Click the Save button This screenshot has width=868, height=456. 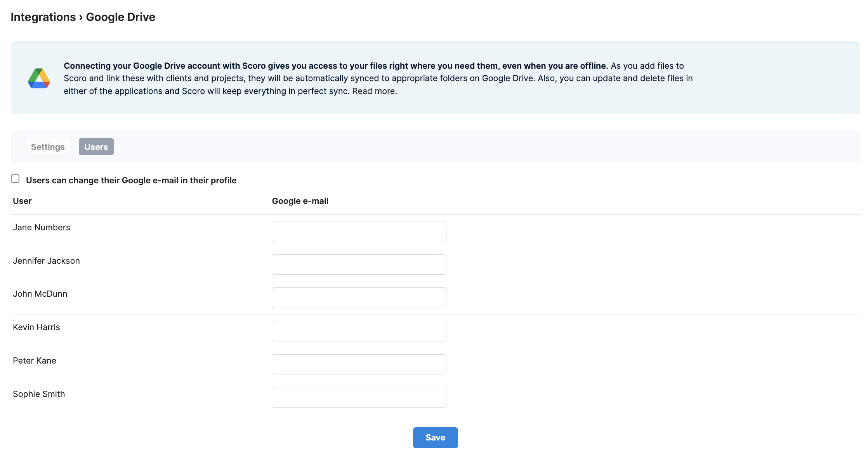pos(436,438)
